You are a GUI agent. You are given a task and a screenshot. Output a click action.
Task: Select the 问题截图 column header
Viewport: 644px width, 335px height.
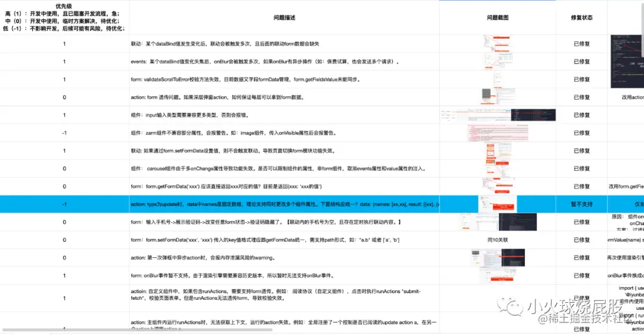click(x=497, y=18)
